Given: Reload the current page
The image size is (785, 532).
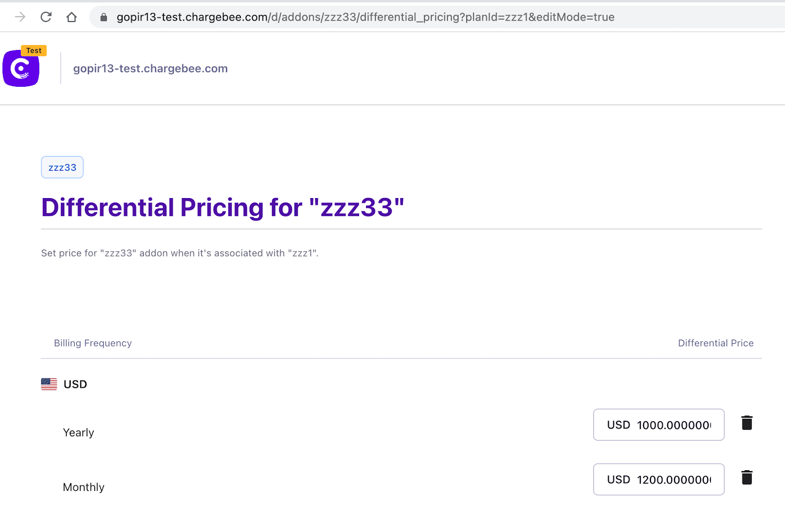Looking at the screenshot, I should click(x=46, y=17).
